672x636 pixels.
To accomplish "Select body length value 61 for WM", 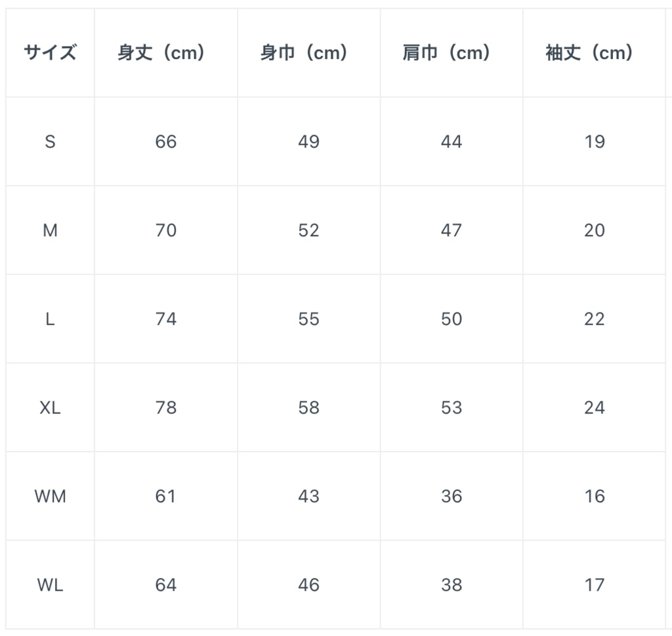I will tap(166, 496).
